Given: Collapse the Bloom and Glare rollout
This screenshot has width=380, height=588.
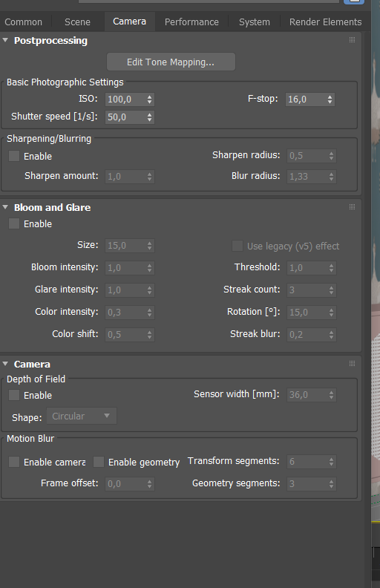Looking at the screenshot, I should pos(5,207).
